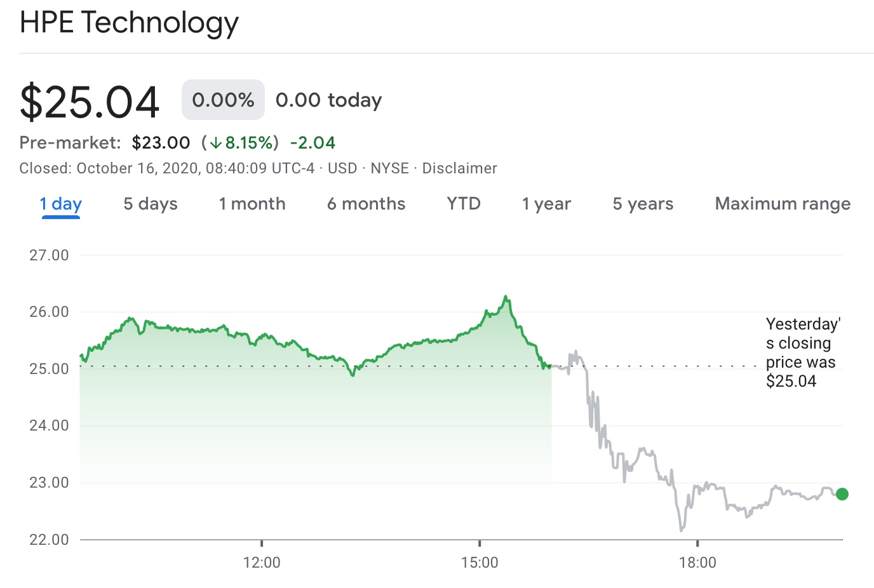This screenshot has height=588, width=874.
Task: Click the 18:00 time axis label
Action: [x=697, y=563]
